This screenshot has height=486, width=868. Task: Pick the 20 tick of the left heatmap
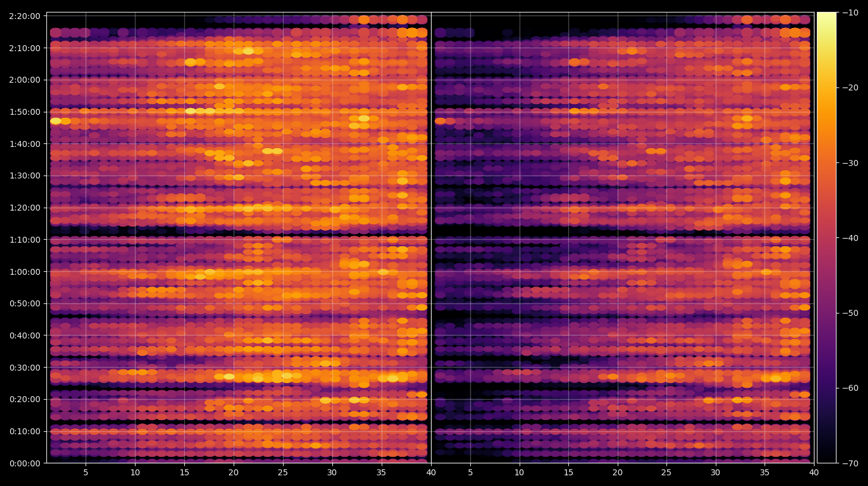(x=234, y=473)
